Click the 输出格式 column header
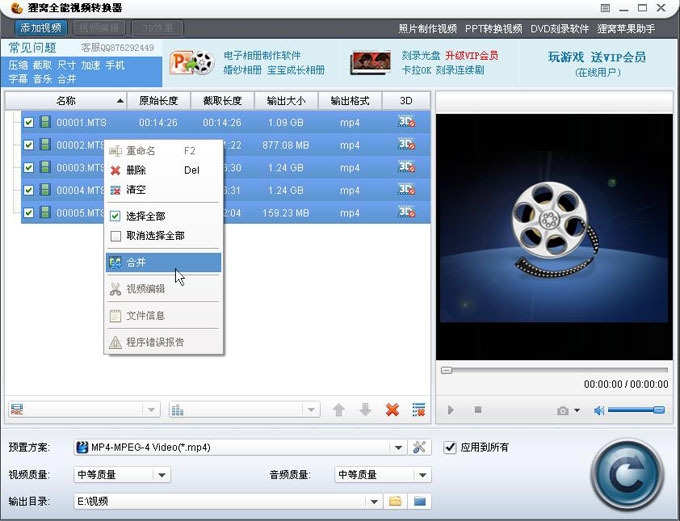The image size is (680, 521). pos(350,101)
